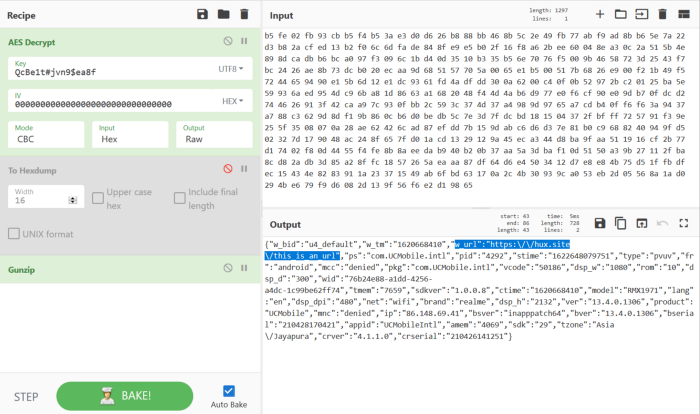Open the Mode CBC selector
This screenshot has width=700, height=414.
(46, 134)
